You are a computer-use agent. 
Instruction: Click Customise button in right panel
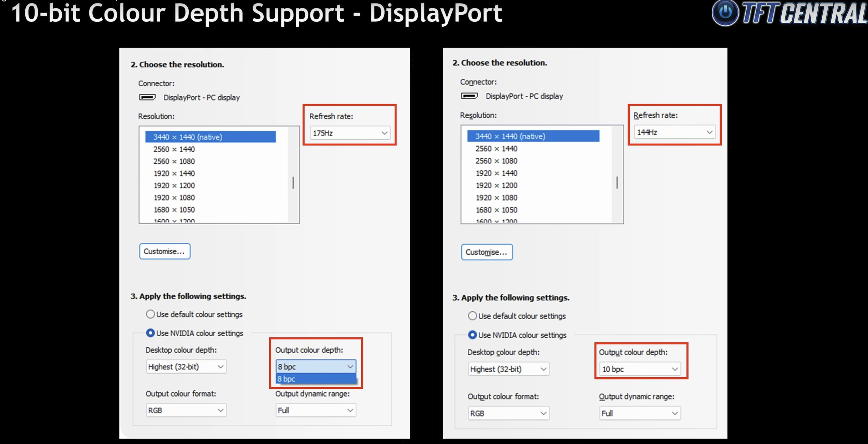point(487,252)
